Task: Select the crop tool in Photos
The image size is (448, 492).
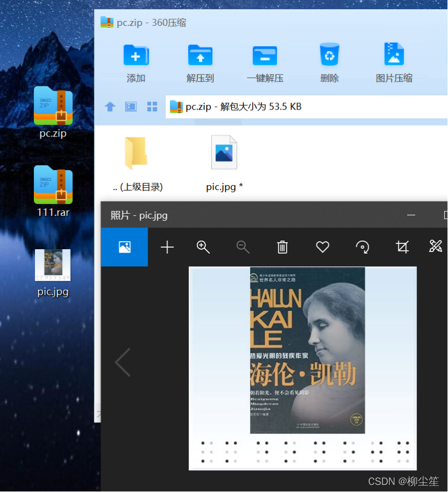Action: [402, 247]
